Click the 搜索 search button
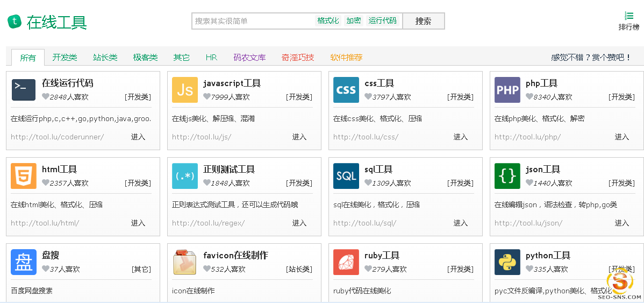This screenshot has width=644, height=303. (x=424, y=21)
